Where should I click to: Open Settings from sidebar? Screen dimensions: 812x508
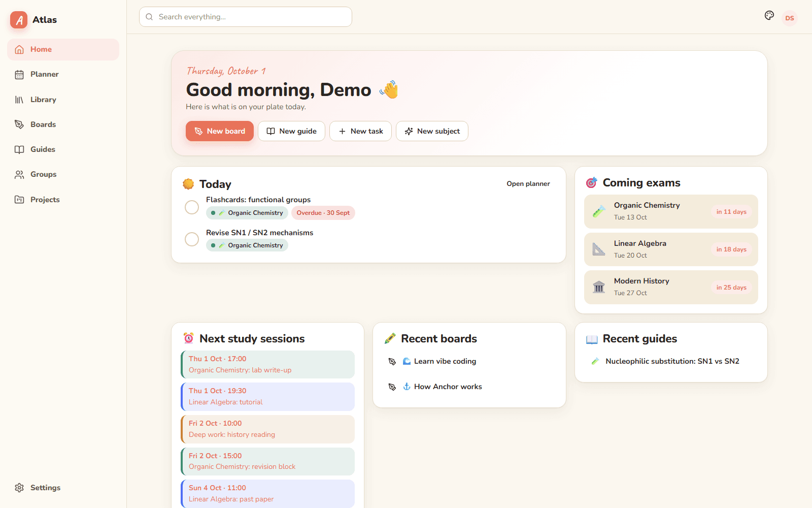pyautogui.click(x=63, y=488)
